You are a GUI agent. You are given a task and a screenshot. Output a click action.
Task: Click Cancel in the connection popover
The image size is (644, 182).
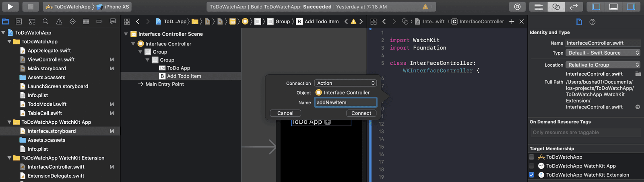pyautogui.click(x=285, y=113)
